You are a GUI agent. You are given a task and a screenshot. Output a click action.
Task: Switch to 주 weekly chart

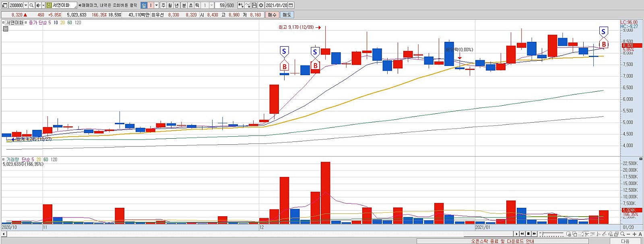[163, 5]
